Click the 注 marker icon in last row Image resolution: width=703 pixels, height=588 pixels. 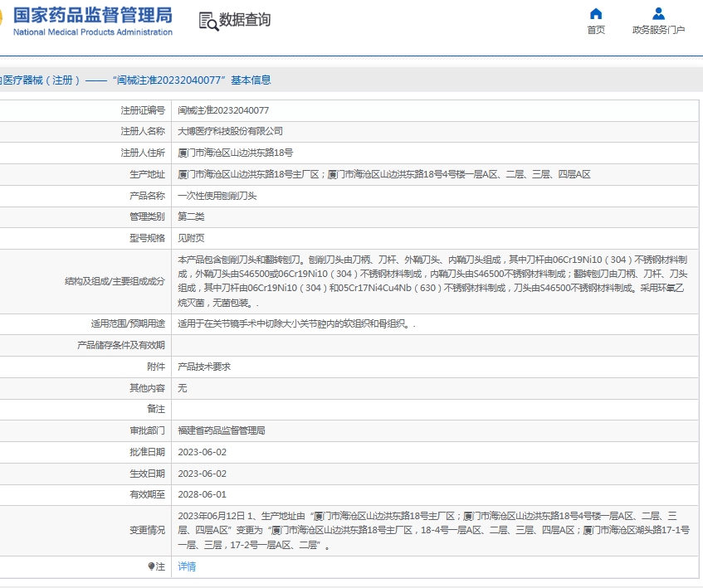coord(151,566)
